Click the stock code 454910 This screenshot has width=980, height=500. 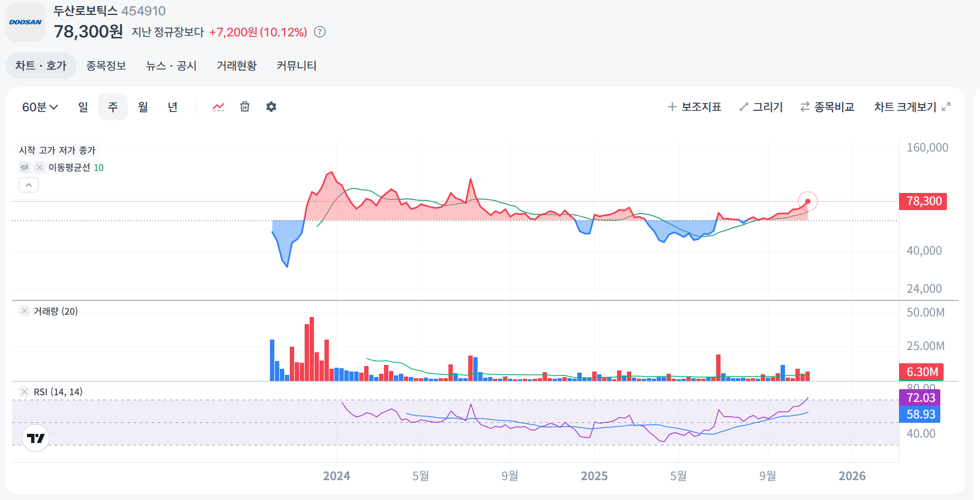coord(143,11)
